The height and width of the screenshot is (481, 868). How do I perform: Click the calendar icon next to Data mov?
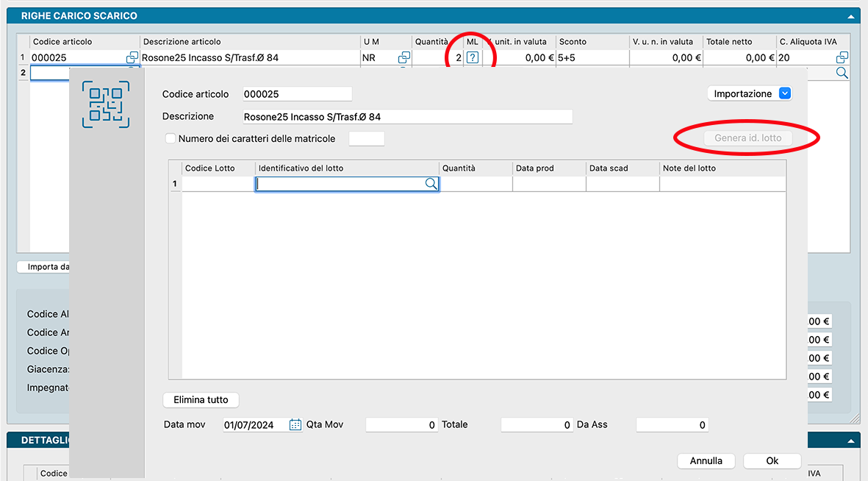coord(295,424)
